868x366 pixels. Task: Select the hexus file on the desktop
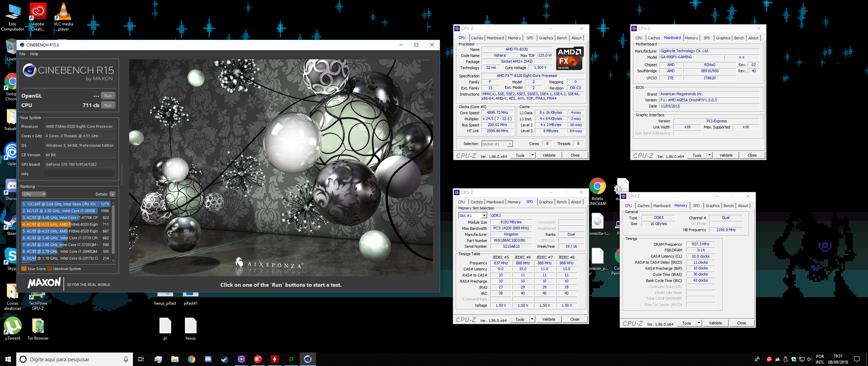[191, 328]
